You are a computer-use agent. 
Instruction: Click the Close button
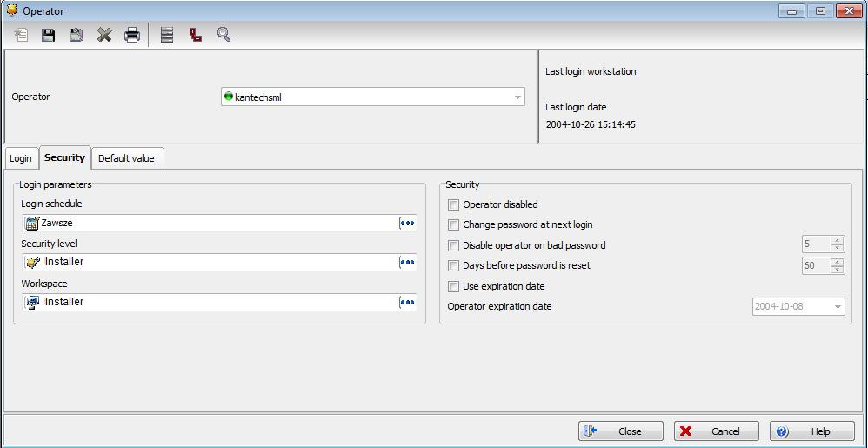click(x=620, y=431)
